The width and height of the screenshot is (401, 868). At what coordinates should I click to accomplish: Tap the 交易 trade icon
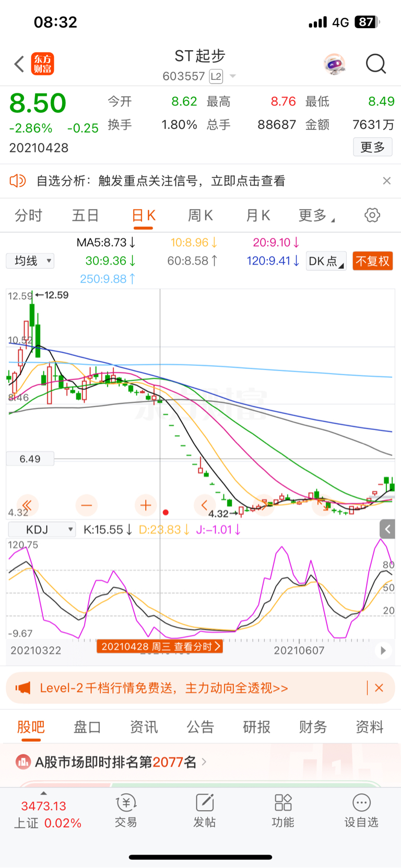pos(126,811)
